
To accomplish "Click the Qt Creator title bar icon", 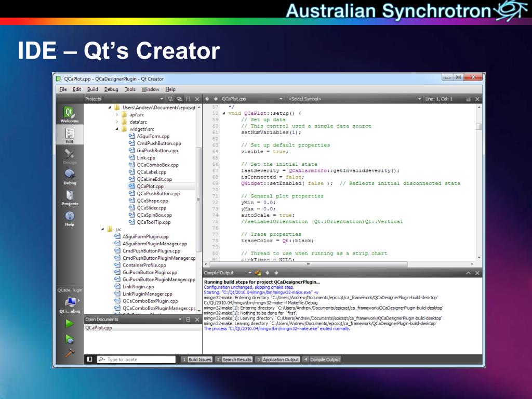I will 59,79.
